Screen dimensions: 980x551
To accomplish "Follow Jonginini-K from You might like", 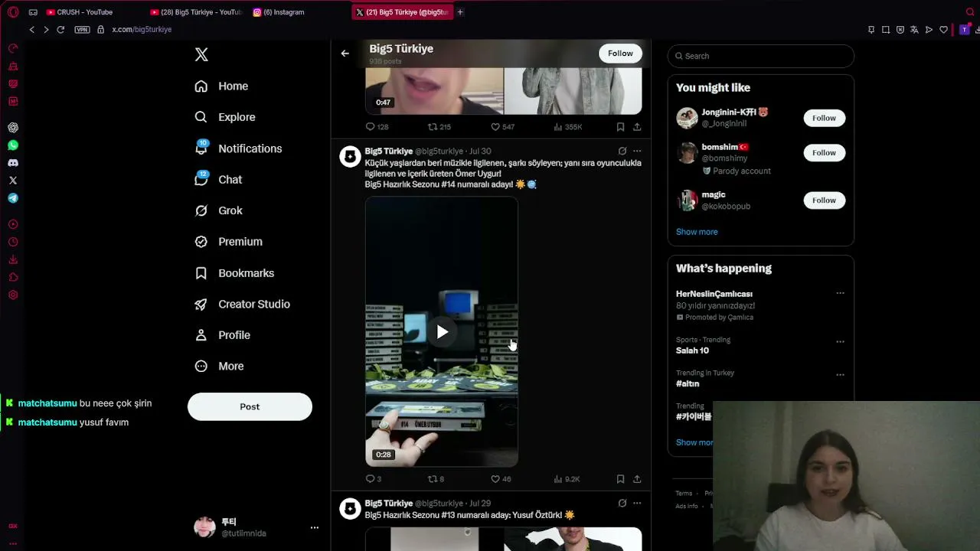I will point(824,118).
